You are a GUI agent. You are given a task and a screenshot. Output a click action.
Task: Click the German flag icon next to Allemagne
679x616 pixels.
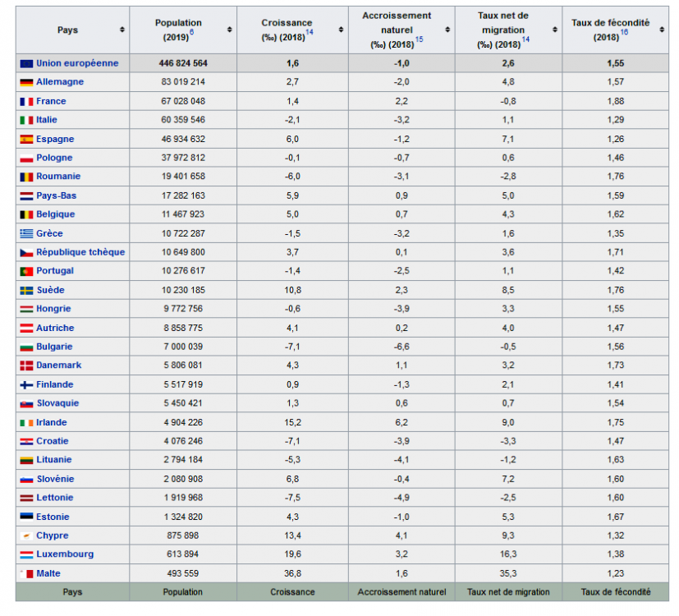[26, 82]
